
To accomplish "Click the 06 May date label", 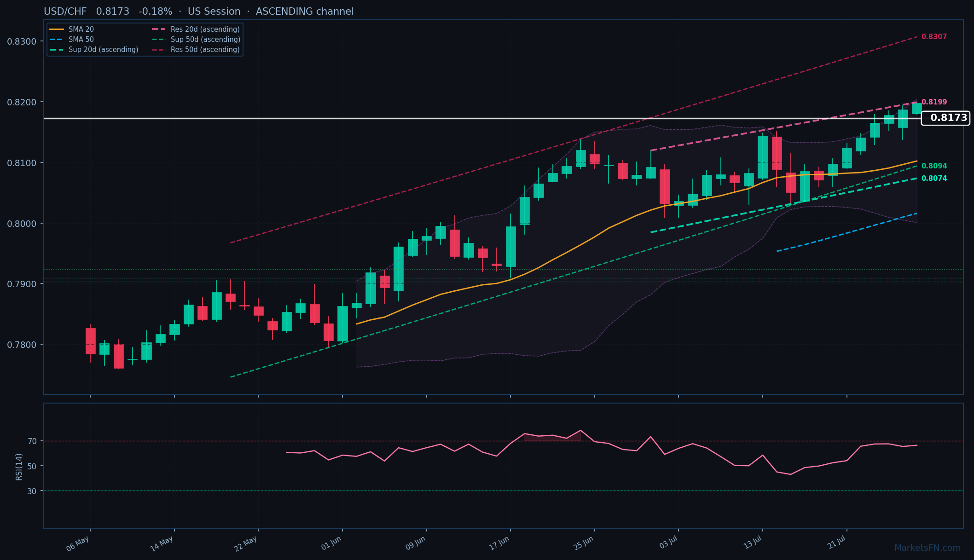I will click(78, 544).
